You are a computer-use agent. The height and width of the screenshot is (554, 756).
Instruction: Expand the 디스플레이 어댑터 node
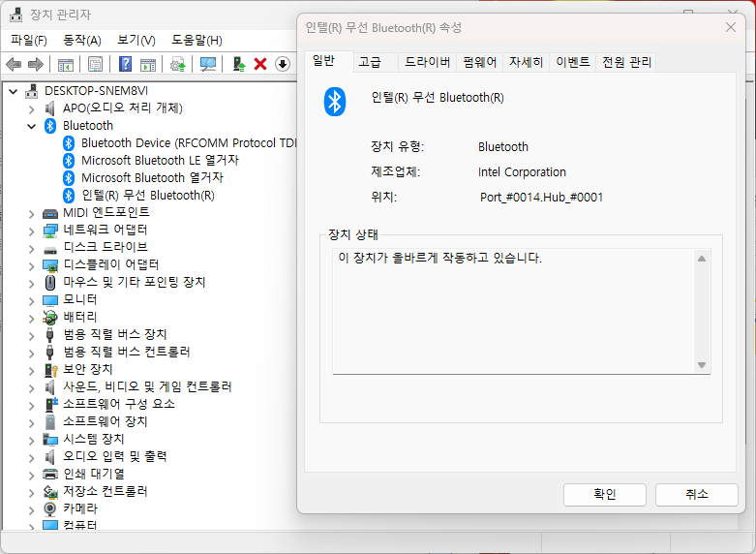pos(32,266)
